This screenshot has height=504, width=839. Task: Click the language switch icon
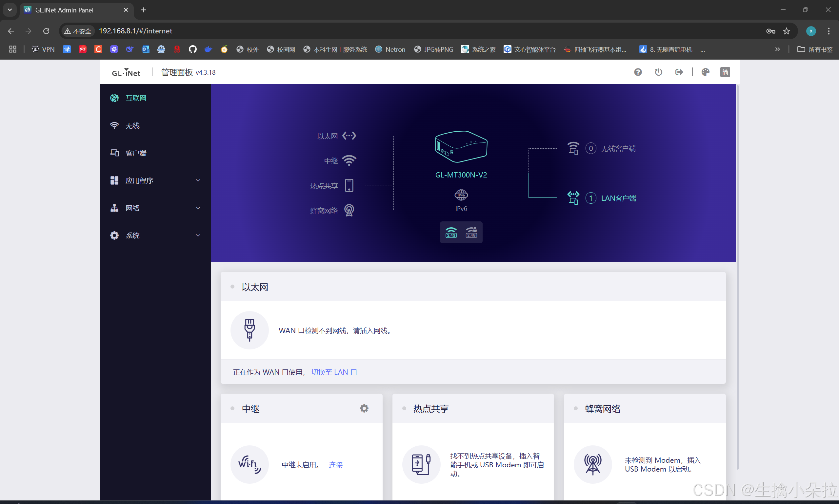(725, 72)
